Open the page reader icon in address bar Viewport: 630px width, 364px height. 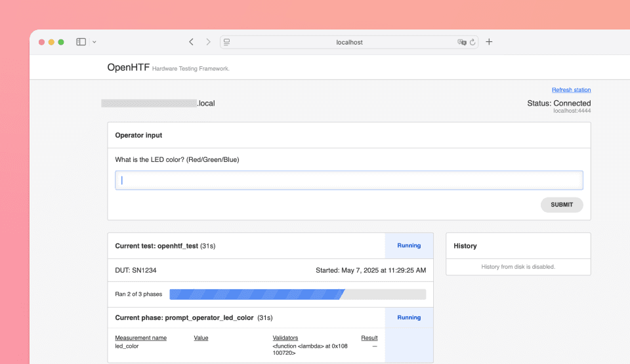point(226,42)
